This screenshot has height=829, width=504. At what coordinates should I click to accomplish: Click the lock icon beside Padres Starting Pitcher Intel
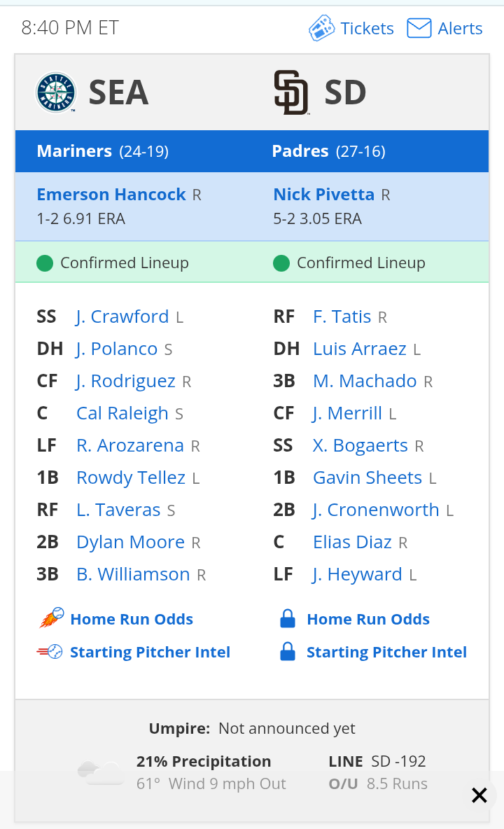[x=288, y=651]
